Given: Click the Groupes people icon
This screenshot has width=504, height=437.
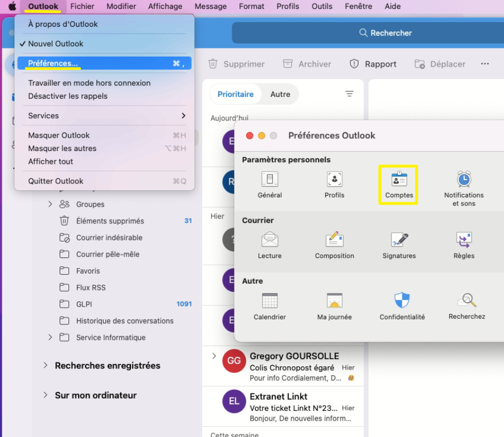Looking at the screenshot, I should [64, 204].
